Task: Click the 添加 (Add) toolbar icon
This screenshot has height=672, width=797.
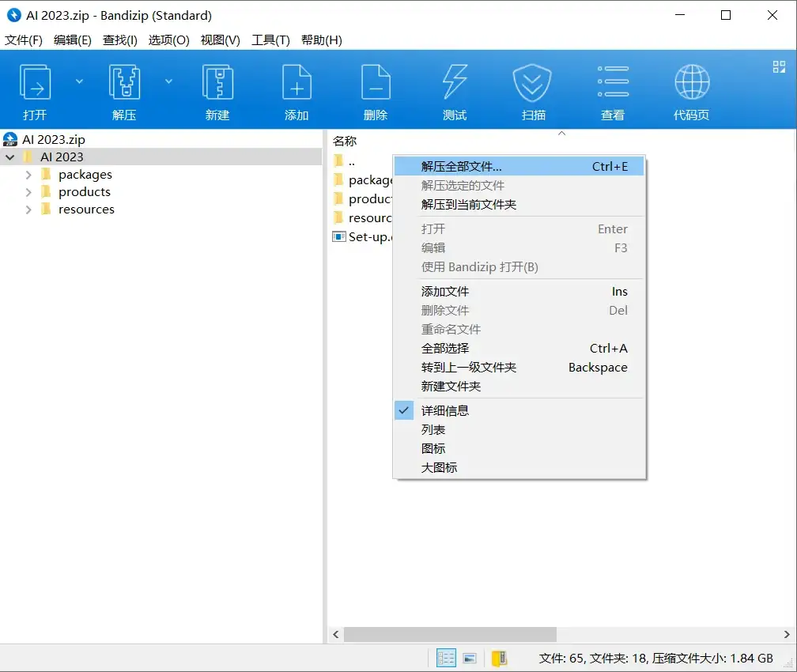Action: tap(297, 89)
